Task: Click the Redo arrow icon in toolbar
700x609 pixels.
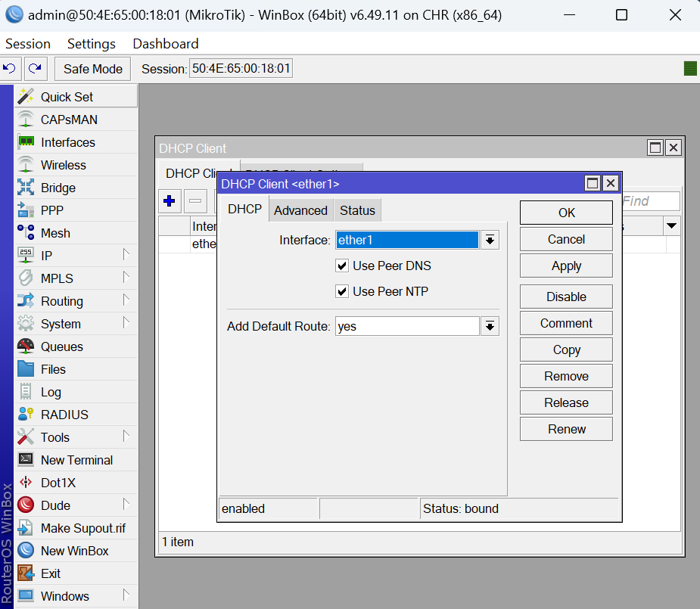Action: click(35, 69)
